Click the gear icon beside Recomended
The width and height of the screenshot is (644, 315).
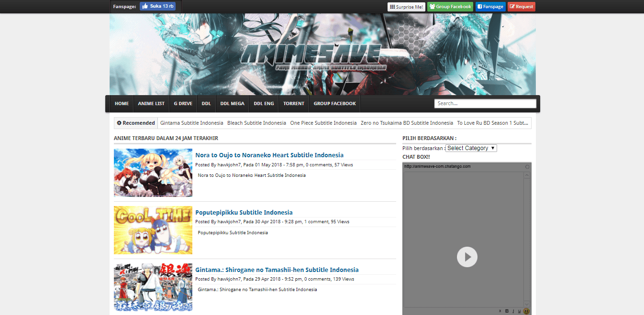[119, 123]
